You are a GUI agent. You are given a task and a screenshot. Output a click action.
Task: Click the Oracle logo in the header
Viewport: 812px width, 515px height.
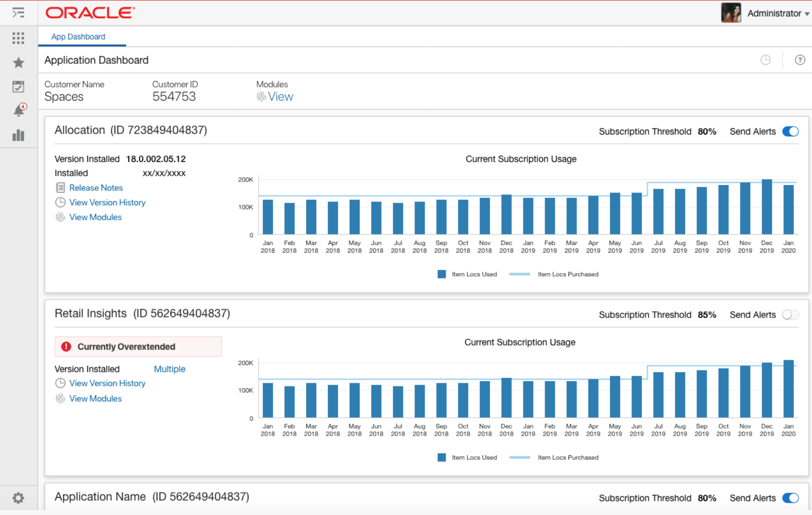pos(88,13)
